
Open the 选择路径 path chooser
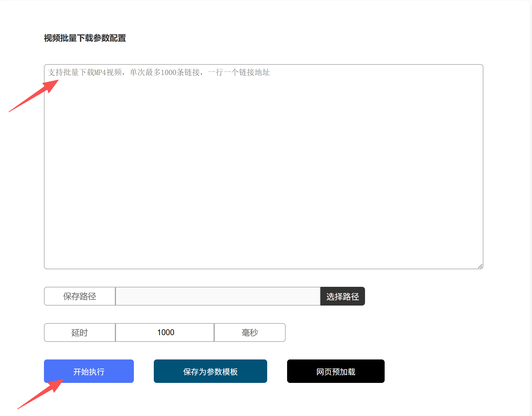click(342, 296)
